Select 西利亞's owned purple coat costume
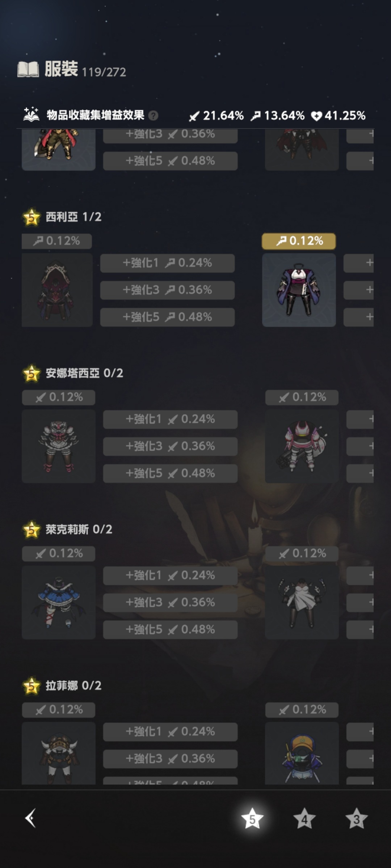The height and width of the screenshot is (868, 391). coord(299,290)
